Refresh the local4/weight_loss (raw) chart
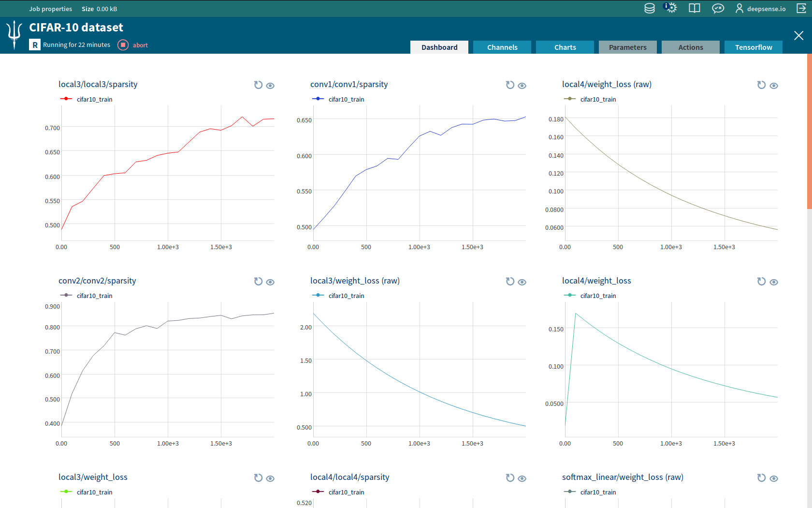Screen dimensions: 812x508 [761, 85]
